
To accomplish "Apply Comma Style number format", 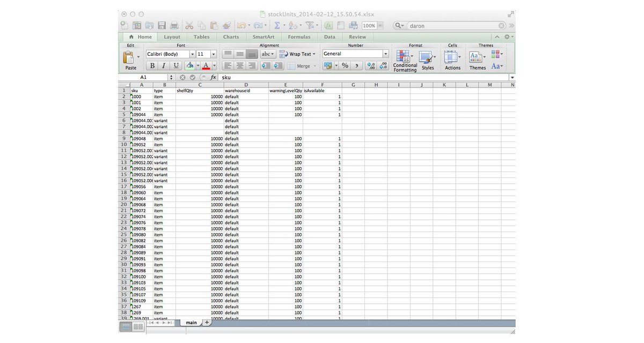I will coord(357,65).
